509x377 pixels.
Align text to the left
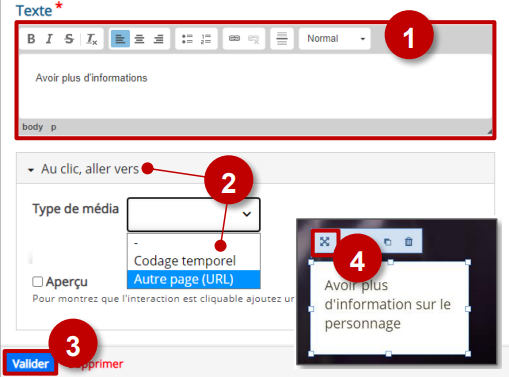click(120, 39)
